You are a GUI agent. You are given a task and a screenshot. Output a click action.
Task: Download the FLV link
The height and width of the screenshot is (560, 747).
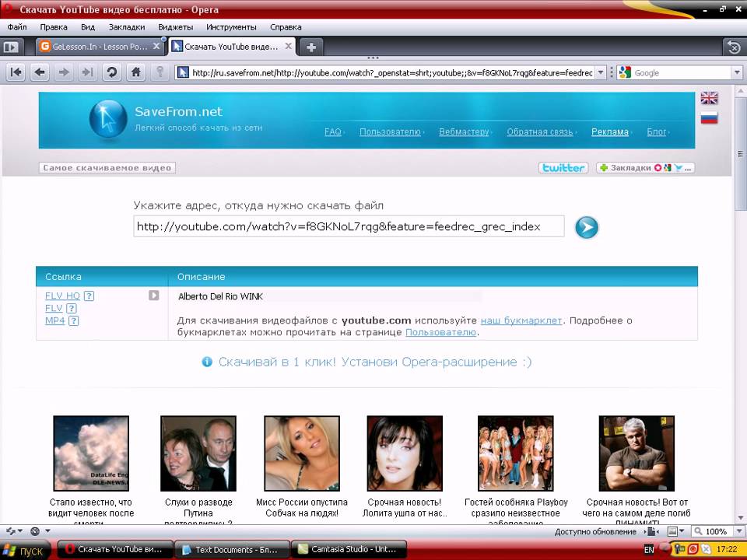point(54,308)
